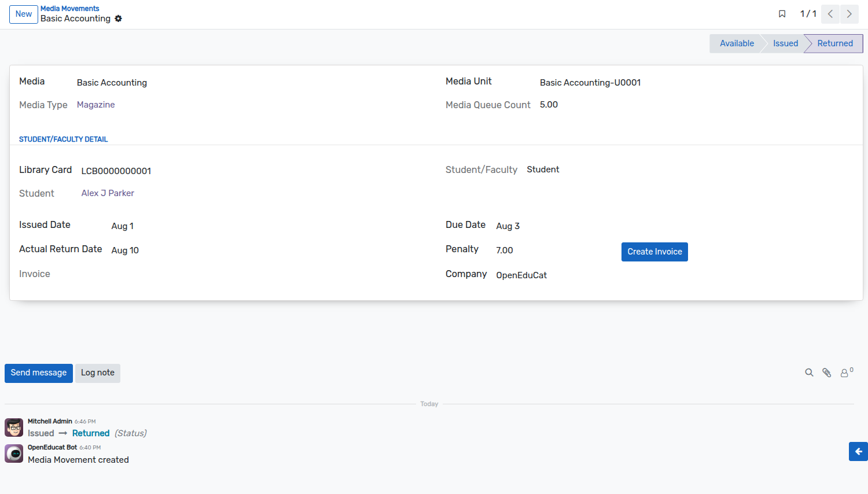
Task: Click the 6:40 PM message timestamp
Action: tap(90, 448)
